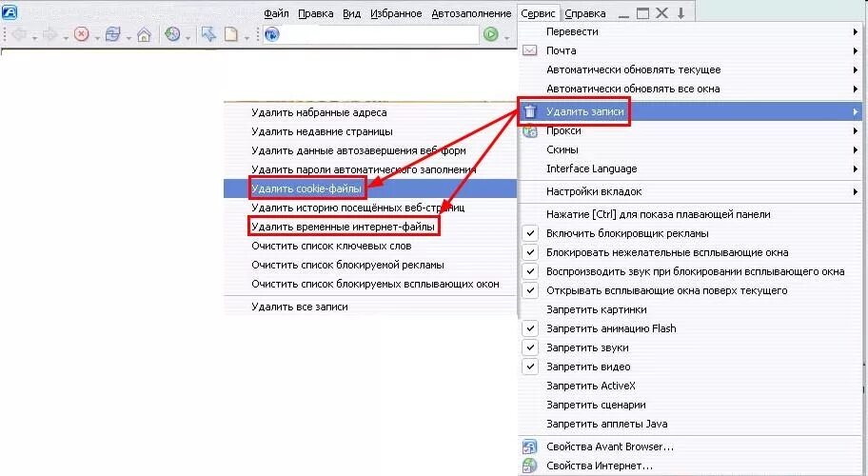This screenshot has height=476, width=868.
Task: Expand the Настройки вкладок submenu arrow
Action: pyautogui.click(x=856, y=191)
